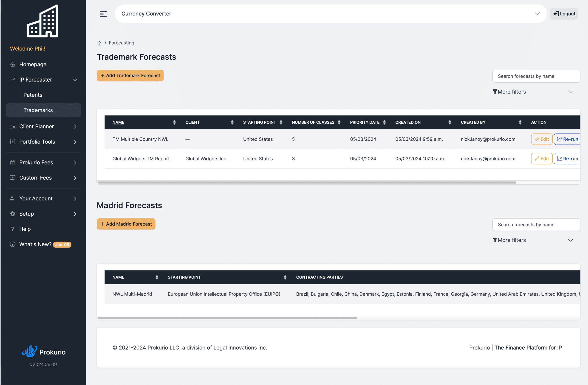
Task: Click the Homepage sidebar icon
Action: [x=13, y=64]
